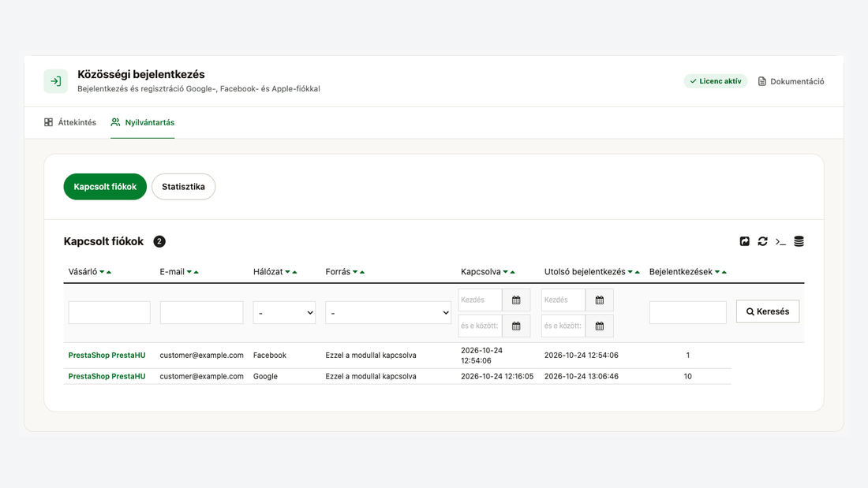Viewport: 868px width, 488px height.
Task: Sort Kapcsolva column descending arrow
Action: tap(505, 272)
